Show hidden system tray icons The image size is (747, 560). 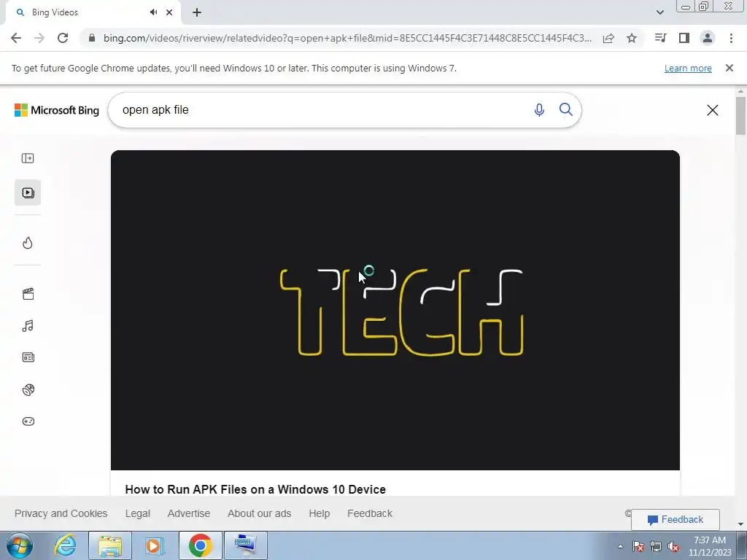pyautogui.click(x=620, y=546)
